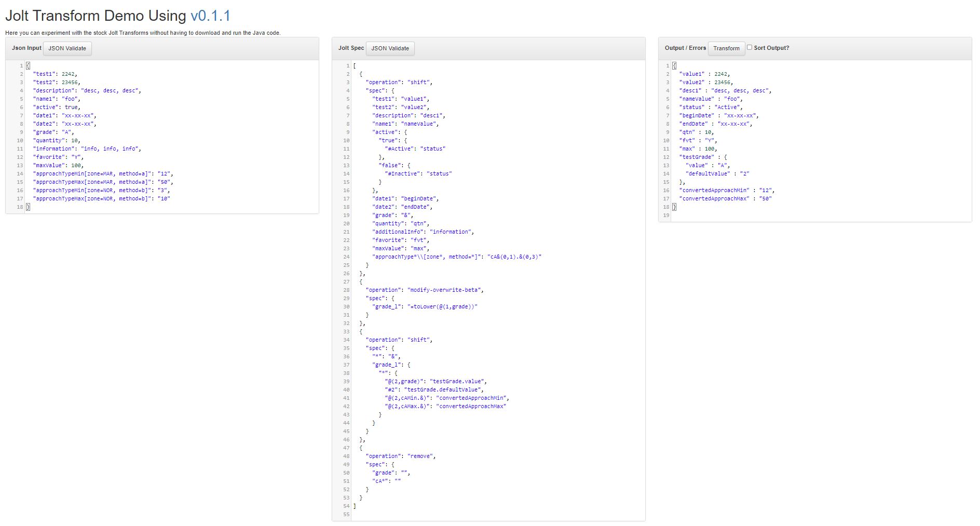
Task: Click "#Inactive": "status" spec line
Action: click(x=418, y=174)
